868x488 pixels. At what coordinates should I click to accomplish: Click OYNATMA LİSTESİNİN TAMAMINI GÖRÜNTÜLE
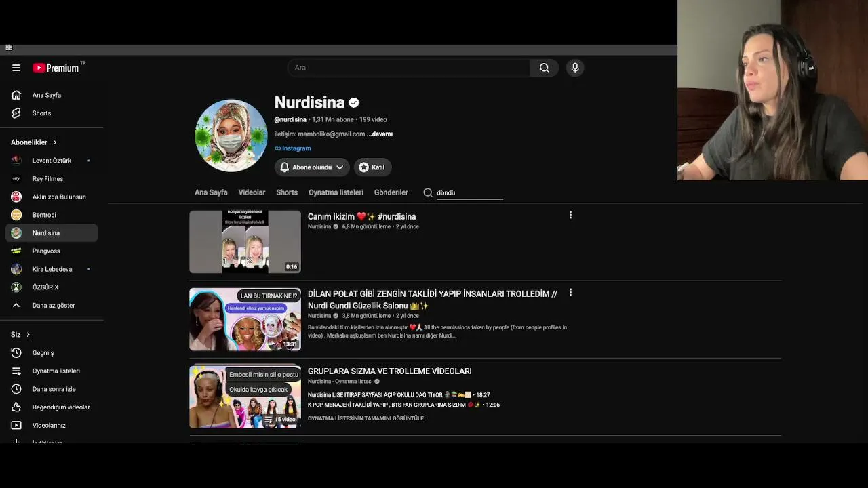point(366,418)
